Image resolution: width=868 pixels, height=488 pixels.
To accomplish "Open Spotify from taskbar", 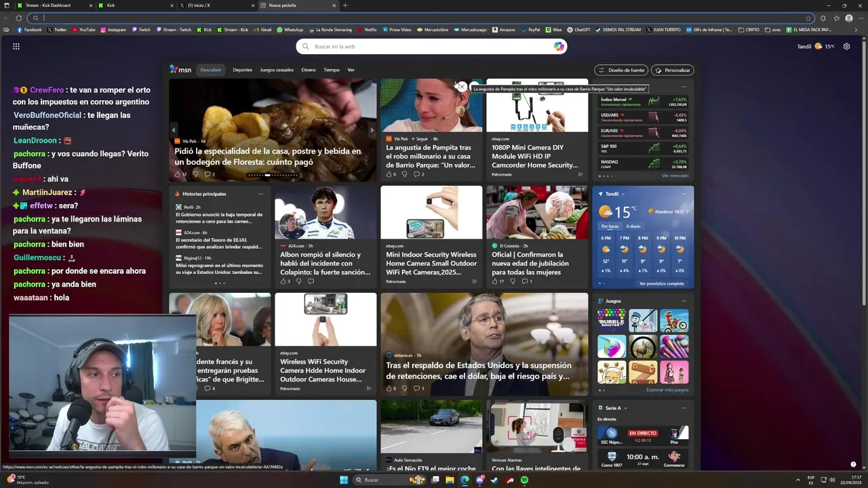I will (x=525, y=480).
